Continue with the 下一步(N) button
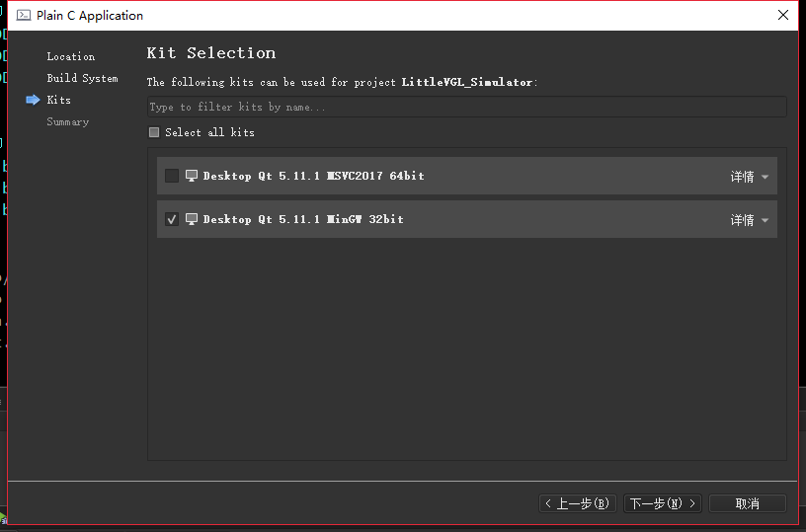 tap(663, 503)
